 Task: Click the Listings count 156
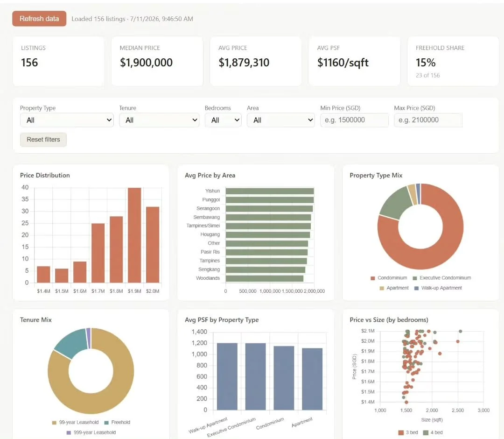pyautogui.click(x=29, y=63)
